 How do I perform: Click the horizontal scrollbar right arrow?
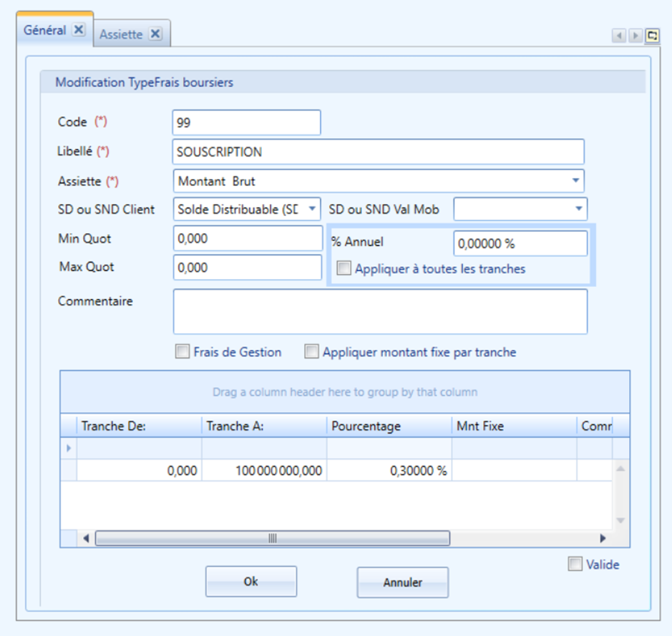[x=603, y=538]
